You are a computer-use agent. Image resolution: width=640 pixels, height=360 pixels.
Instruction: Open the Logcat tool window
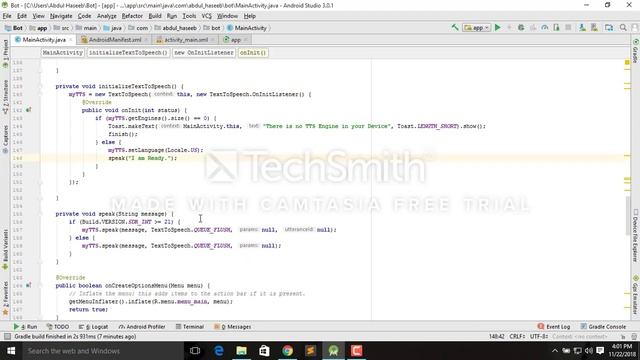coord(93,327)
